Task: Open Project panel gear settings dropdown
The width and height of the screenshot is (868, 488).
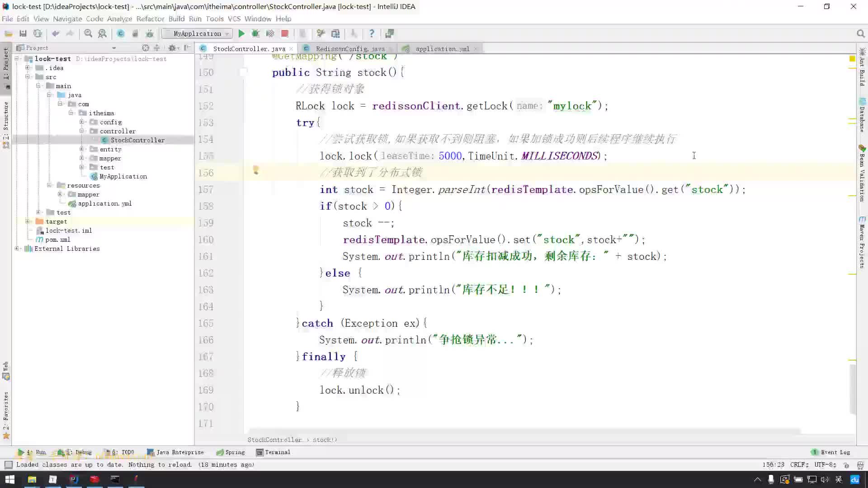Action: [174, 48]
